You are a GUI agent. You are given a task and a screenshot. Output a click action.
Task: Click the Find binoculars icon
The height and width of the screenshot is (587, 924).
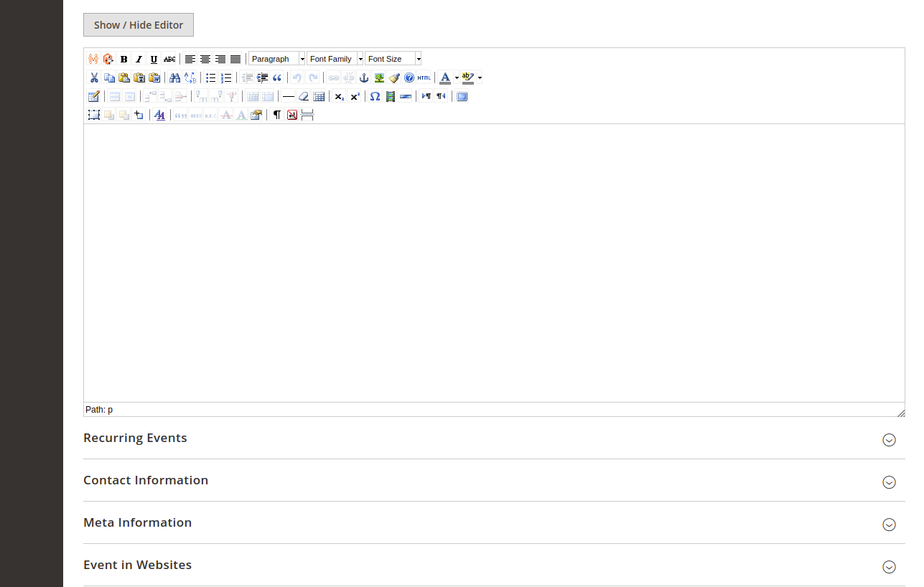(x=174, y=78)
